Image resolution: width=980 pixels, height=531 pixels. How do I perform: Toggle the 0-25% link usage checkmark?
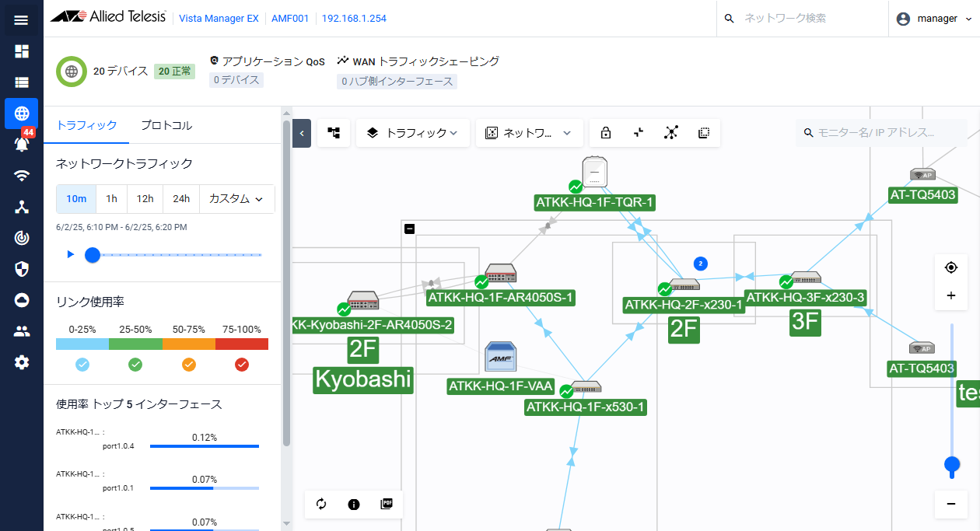82,364
